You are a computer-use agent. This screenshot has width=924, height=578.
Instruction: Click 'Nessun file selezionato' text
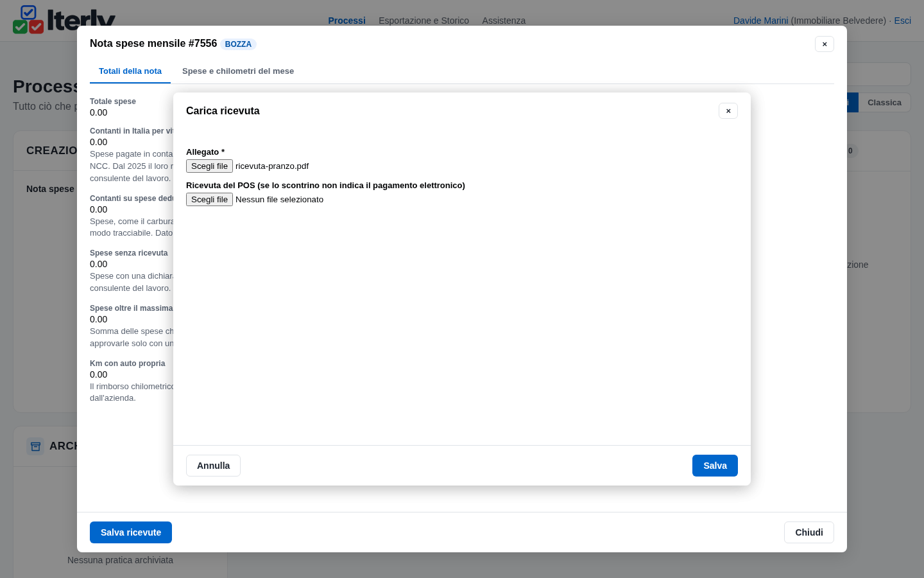tap(279, 199)
